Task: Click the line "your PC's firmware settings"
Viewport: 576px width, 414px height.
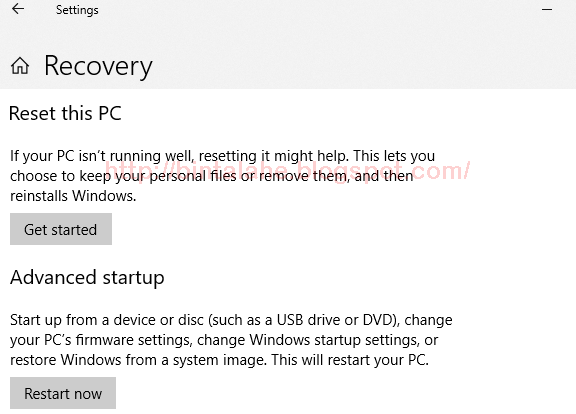Action: coord(101,340)
